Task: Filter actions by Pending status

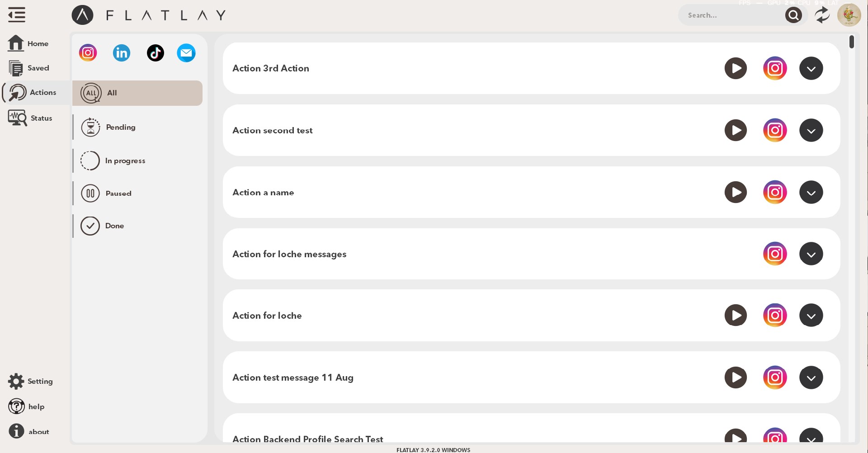Action: click(x=120, y=127)
